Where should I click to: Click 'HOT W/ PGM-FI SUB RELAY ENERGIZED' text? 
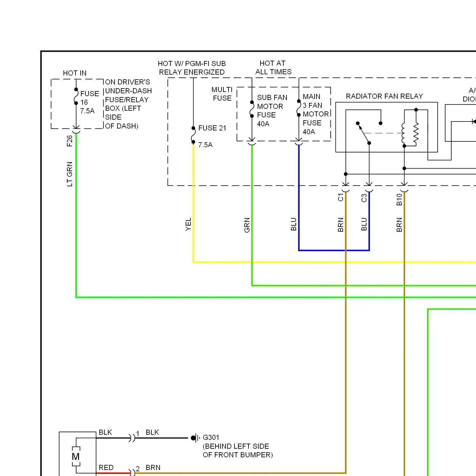pos(192,68)
